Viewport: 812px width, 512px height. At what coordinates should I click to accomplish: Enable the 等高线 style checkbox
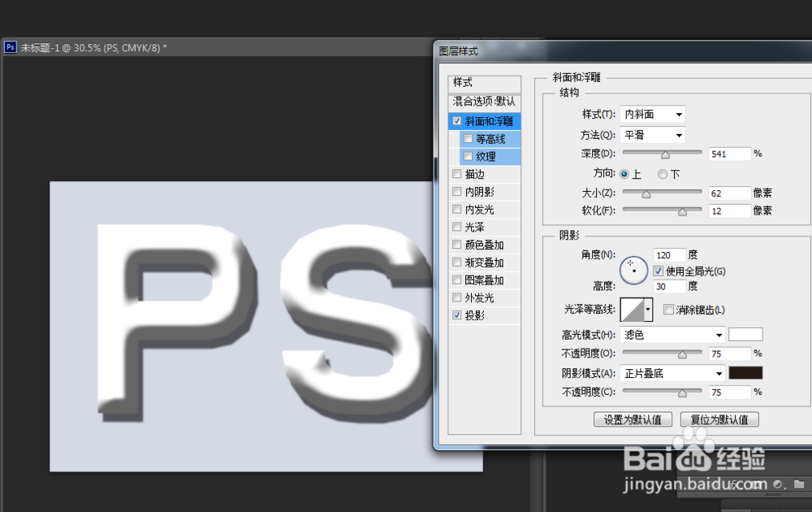click(x=468, y=138)
